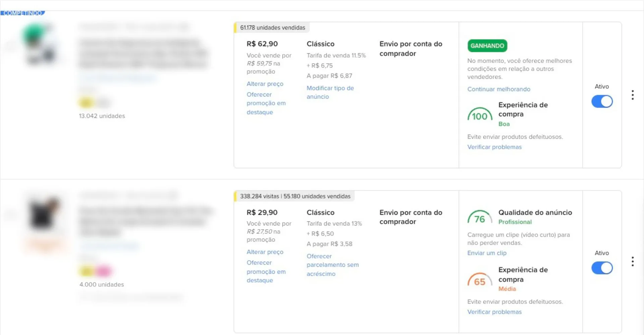Open the three-dot menu of the first listing
644x335 pixels.
pos(633,95)
